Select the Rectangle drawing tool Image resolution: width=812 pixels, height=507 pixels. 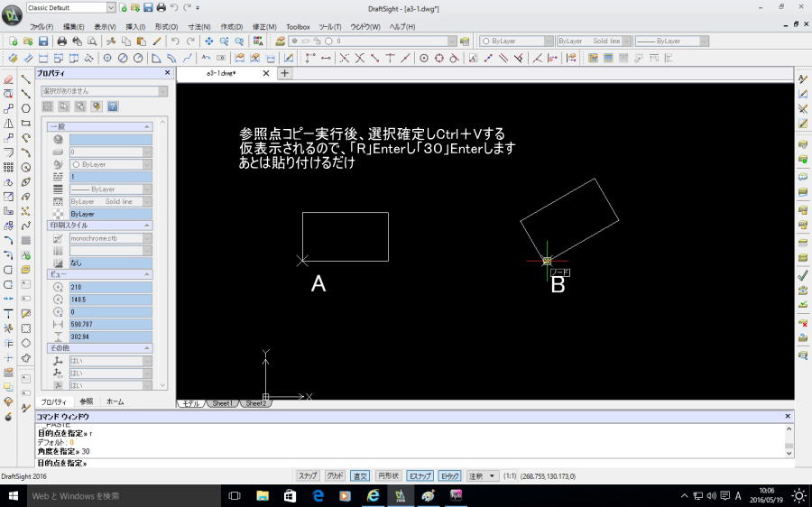pos(26,123)
